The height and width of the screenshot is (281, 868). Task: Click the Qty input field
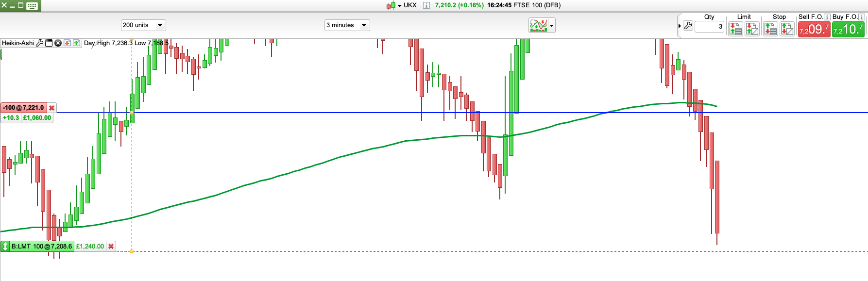pos(710,27)
